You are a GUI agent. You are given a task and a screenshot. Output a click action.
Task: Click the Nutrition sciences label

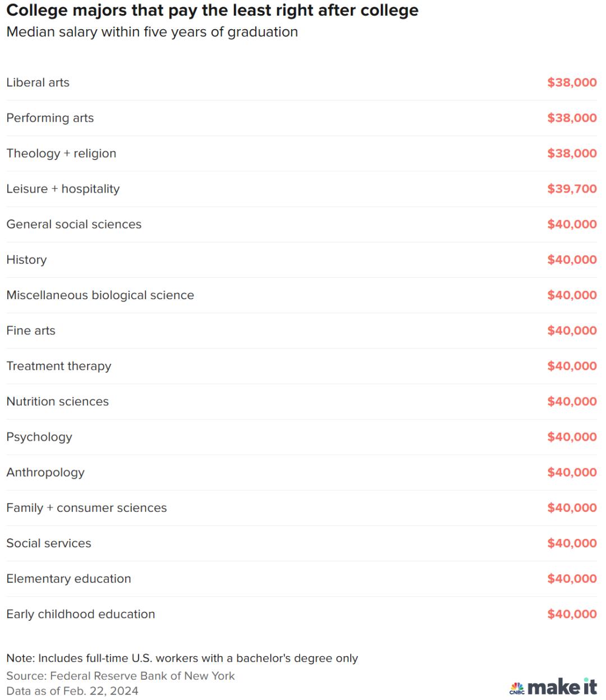pyautogui.click(x=58, y=401)
